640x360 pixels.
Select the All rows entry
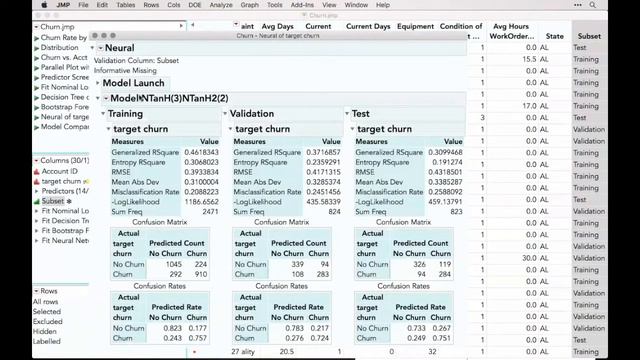pyautogui.click(x=45, y=302)
